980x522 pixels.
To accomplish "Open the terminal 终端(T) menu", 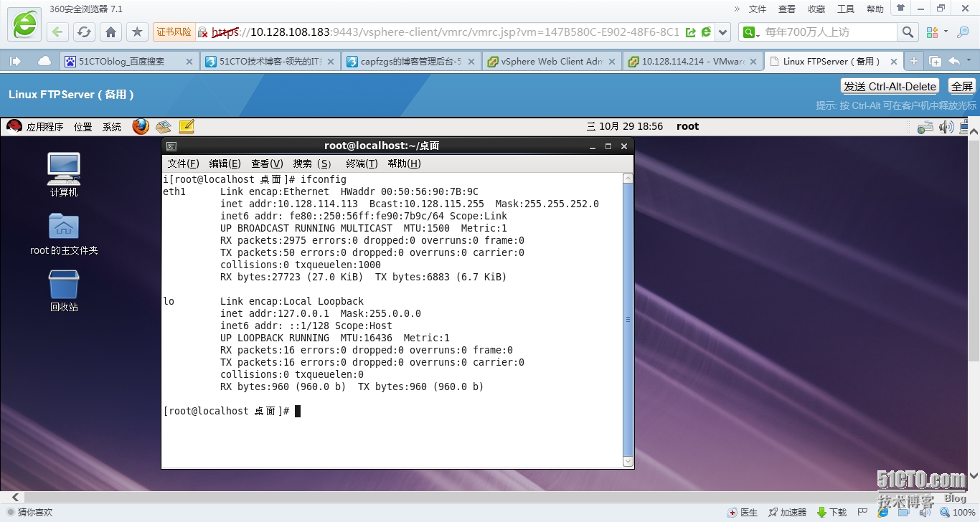I will click(x=362, y=163).
